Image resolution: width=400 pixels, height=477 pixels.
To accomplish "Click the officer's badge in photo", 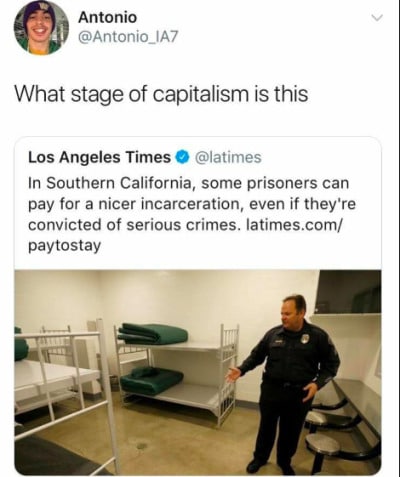I will pyautogui.click(x=307, y=338).
